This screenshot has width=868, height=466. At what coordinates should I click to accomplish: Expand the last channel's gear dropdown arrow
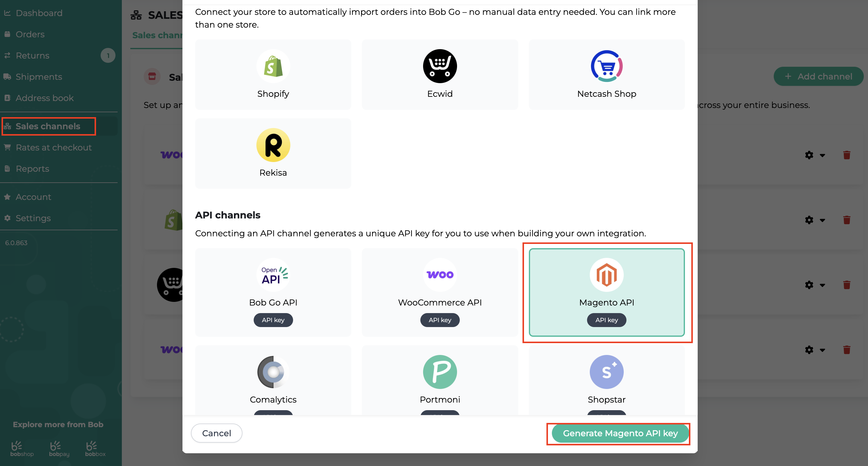823,350
